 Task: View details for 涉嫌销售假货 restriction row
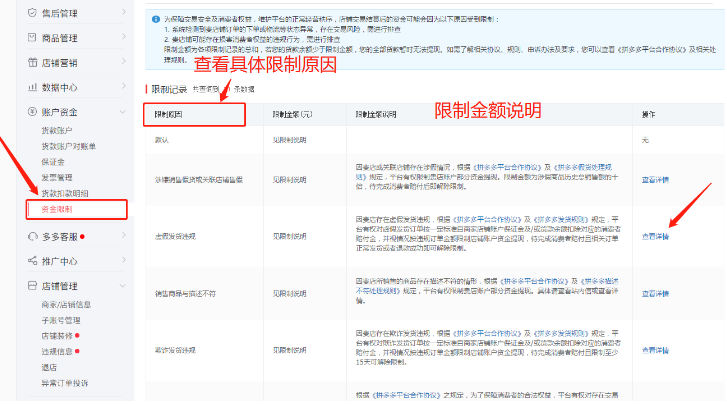[x=655, y=180]
